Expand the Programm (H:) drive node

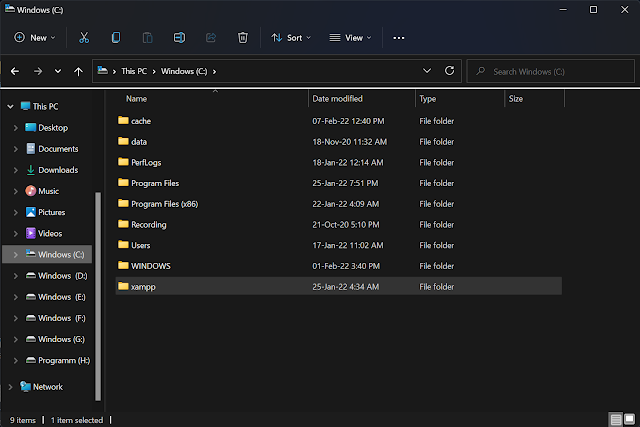coord(16,360)
